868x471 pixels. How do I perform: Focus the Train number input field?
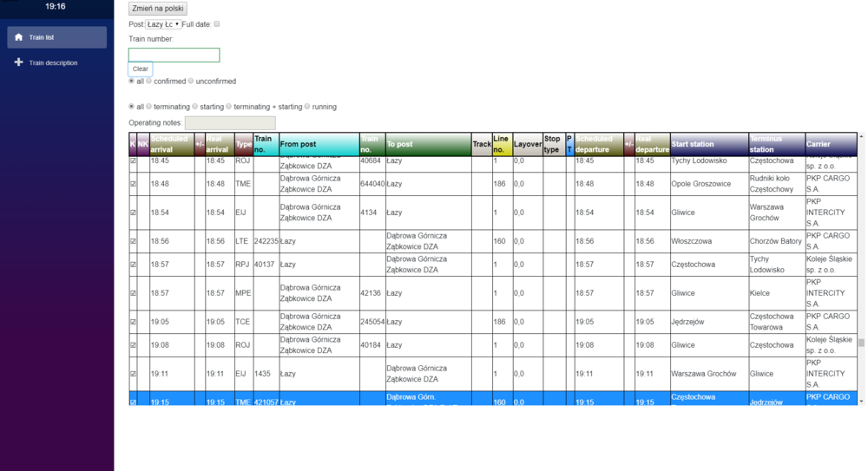[x=174, y=55]
